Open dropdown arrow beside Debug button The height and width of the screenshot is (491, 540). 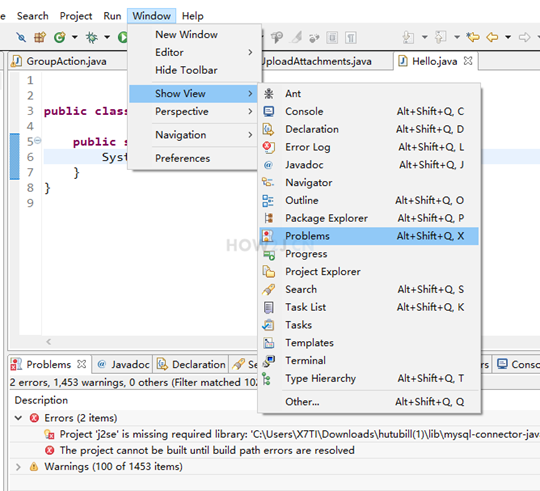[x=107, y=37]
